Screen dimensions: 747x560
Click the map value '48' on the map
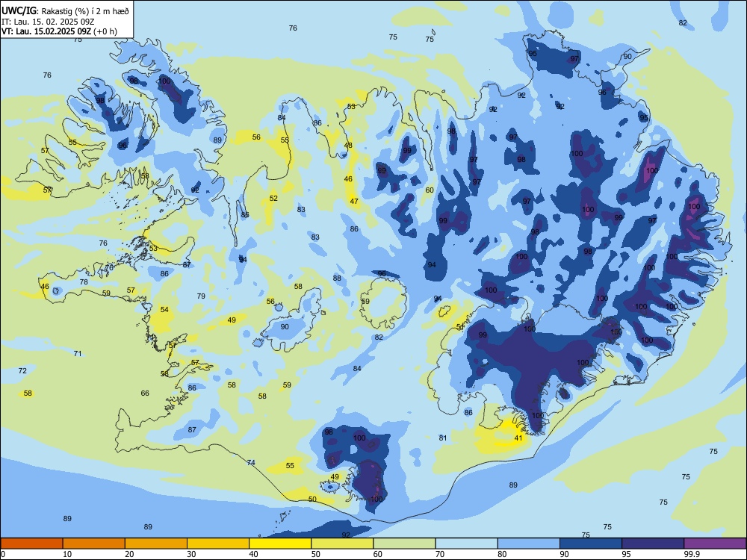click(348, 146)
